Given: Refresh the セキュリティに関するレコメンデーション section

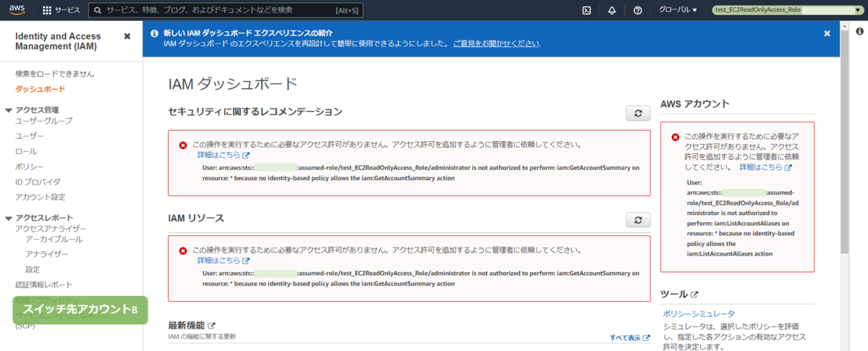Looking at the screenshot, I should [638, 113].
